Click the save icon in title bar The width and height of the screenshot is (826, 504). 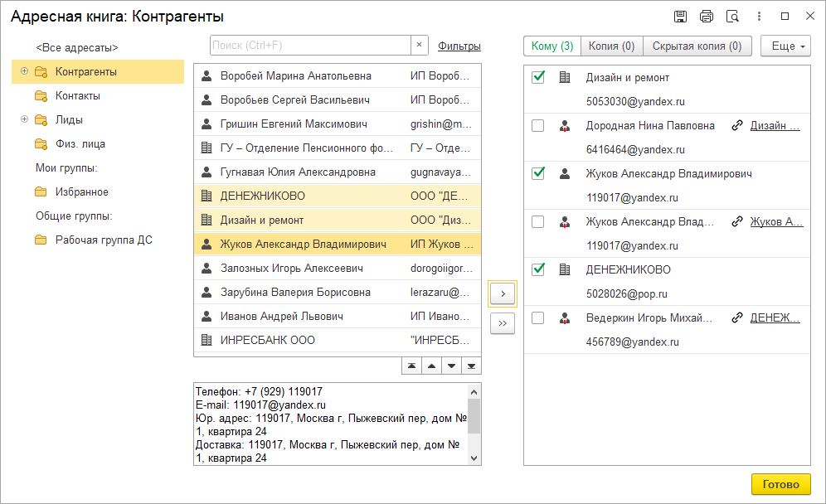(x=680, y=17)
